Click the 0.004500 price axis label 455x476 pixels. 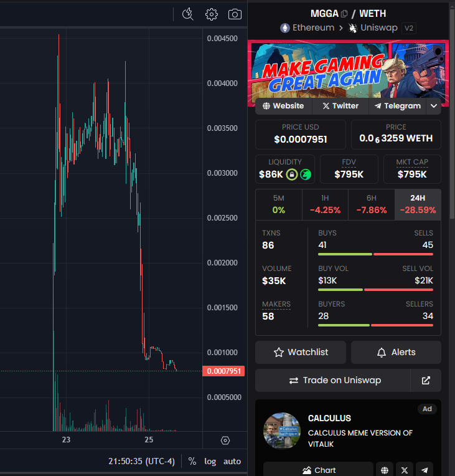pyautogui.click(x=222, y=39)
